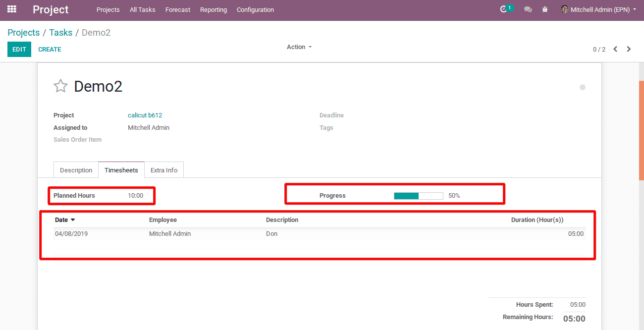Click the Remaining Hours 05:00 value
Viewport: 644px width, 330px height.
(x=574, y=319)
